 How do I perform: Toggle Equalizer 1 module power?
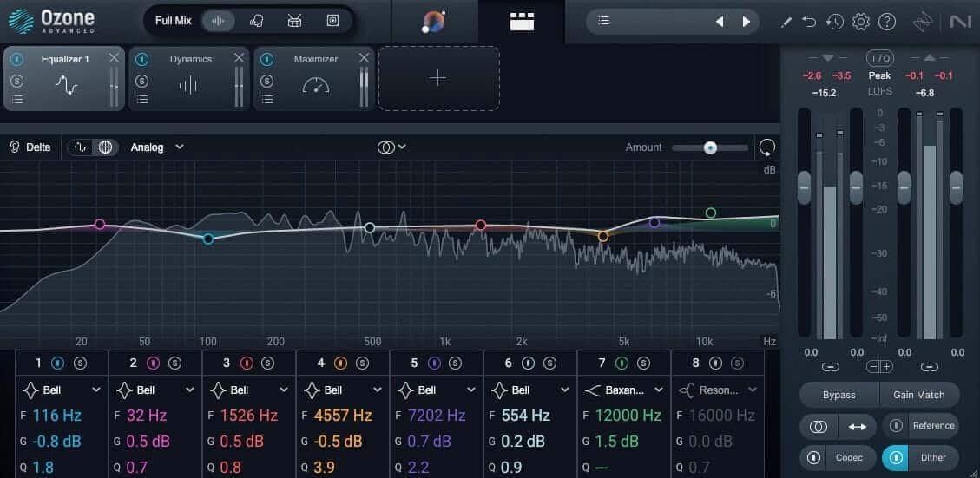(17, 59)
